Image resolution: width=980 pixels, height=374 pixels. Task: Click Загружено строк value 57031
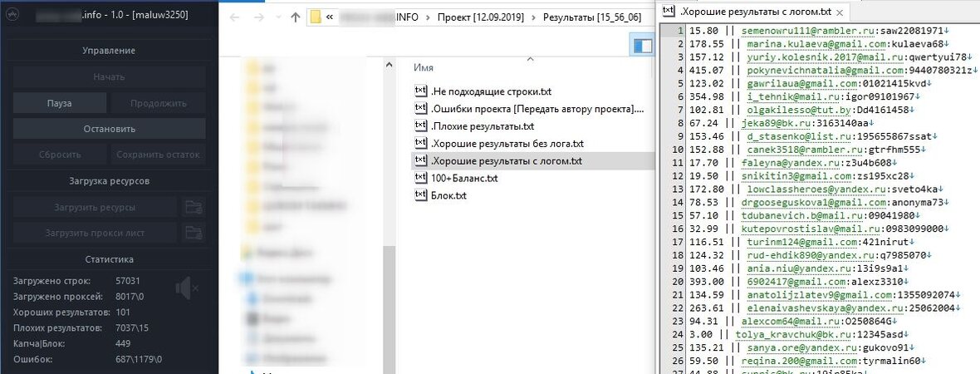[128, 281]
